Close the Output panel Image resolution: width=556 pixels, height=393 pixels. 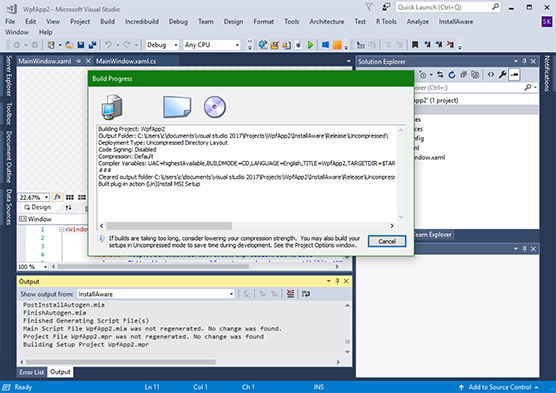click(x=346, y=281)
